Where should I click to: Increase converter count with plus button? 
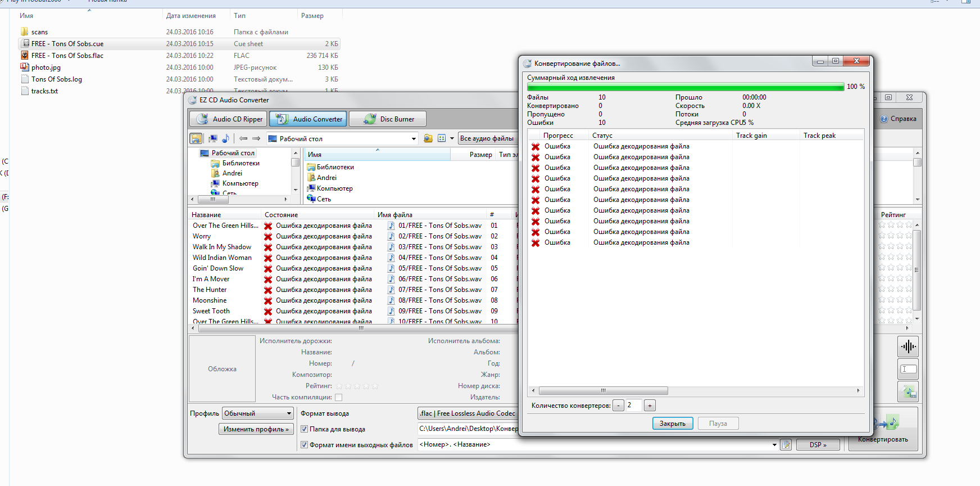[x=650, y=406]
